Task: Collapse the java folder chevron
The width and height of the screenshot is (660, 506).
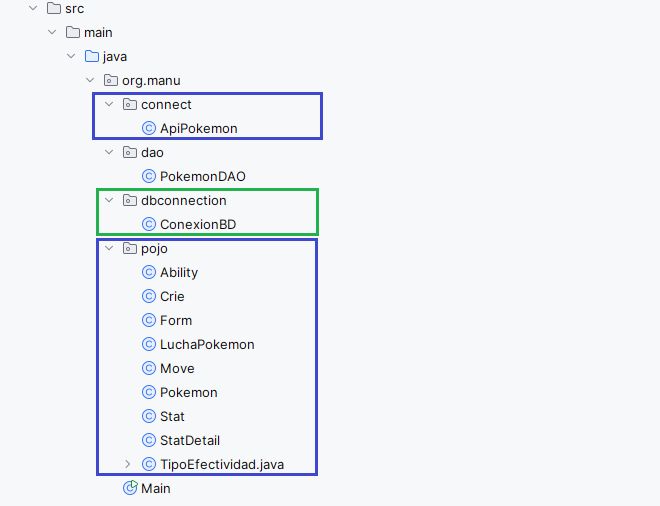Action: tap(71, 56)
